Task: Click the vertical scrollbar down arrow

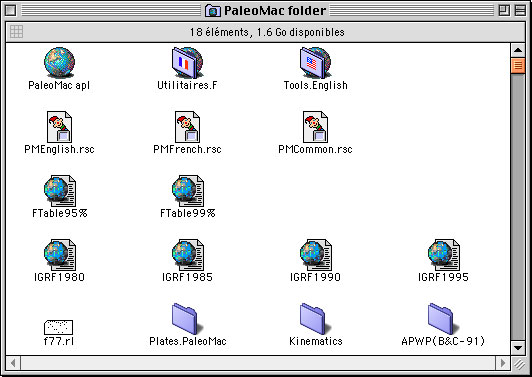Action: click(518, 348)
